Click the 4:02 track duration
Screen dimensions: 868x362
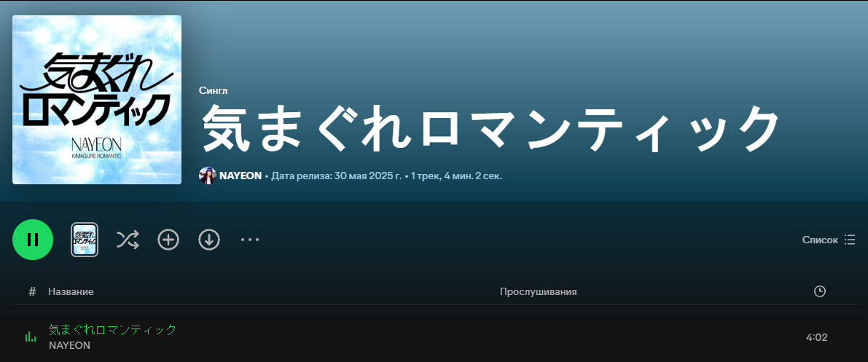[816, 337]
